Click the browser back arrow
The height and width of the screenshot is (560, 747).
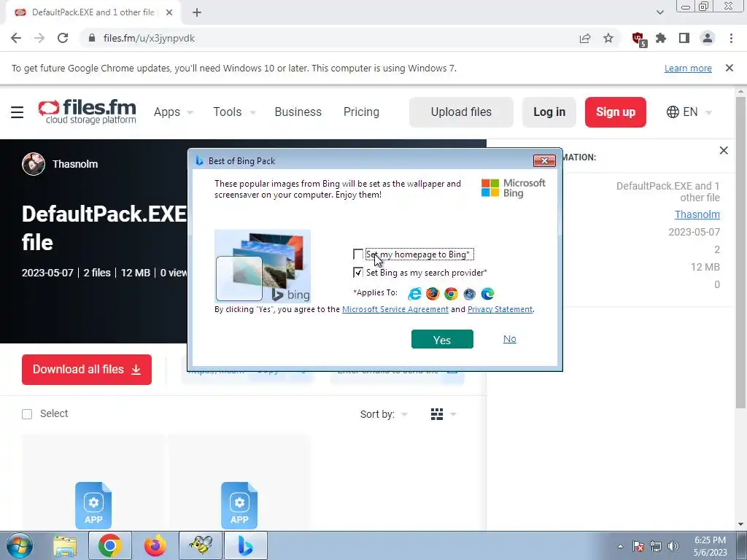16,38
